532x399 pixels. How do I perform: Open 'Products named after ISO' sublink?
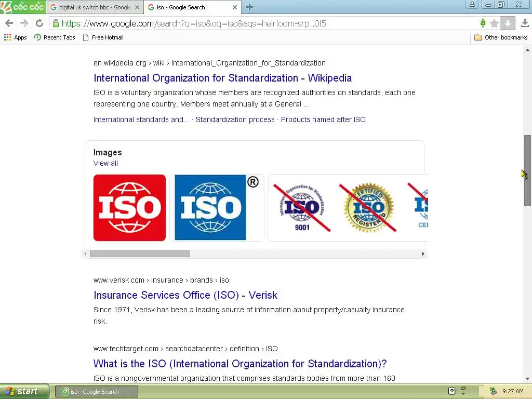point(323,119)
